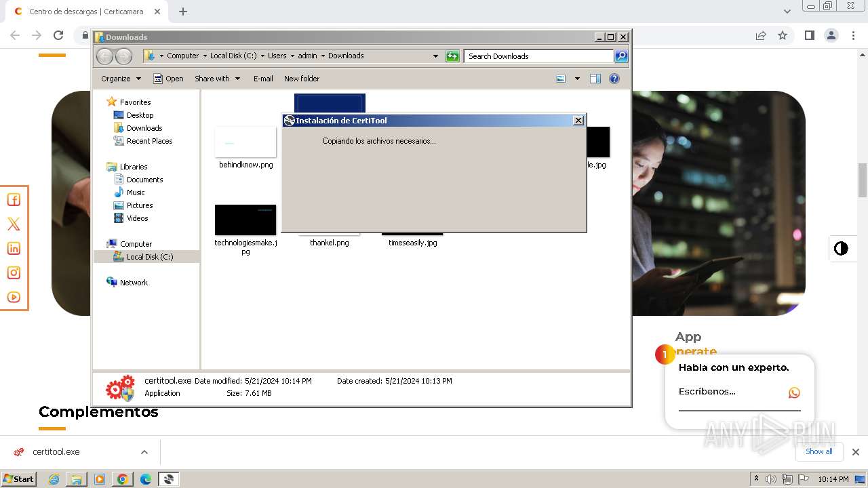
Task: Click the search magnifier button in Explorer
Action: pyautogui.click(x=621, y=56)
